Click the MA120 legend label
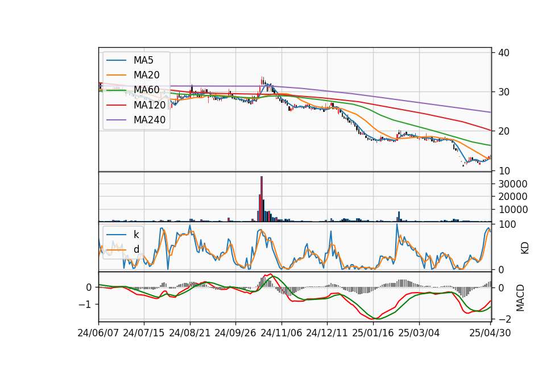The width and height of the screenshot is (546, 392). (x=150, y=105)
